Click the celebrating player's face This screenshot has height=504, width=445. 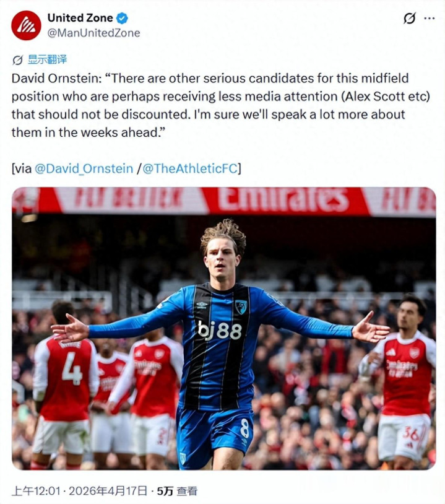click(221, 259)
